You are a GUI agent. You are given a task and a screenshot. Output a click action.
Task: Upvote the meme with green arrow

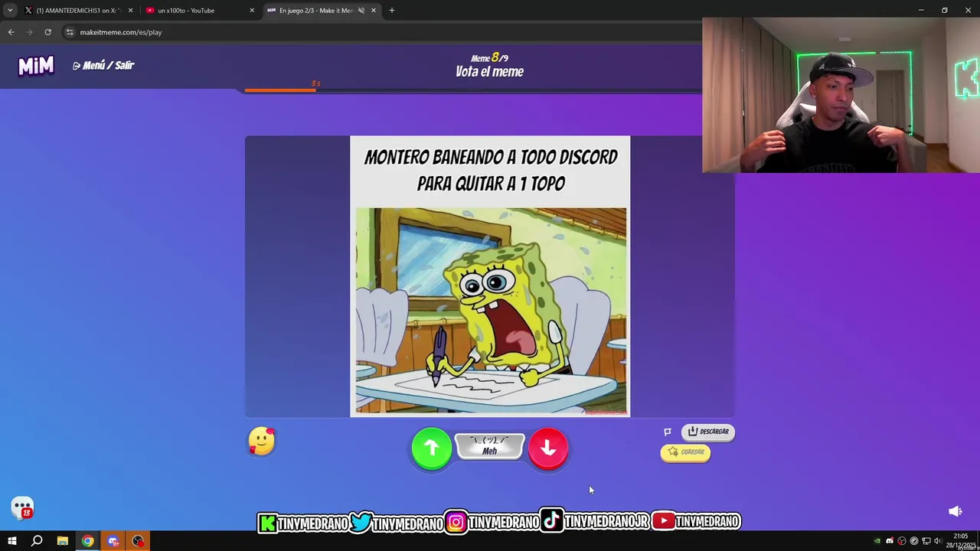[x=432, y=448]
